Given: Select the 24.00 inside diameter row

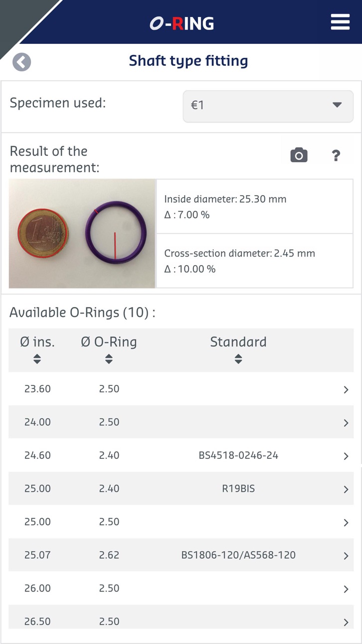Looking at the screenshot, I should [x=181, y=422].
